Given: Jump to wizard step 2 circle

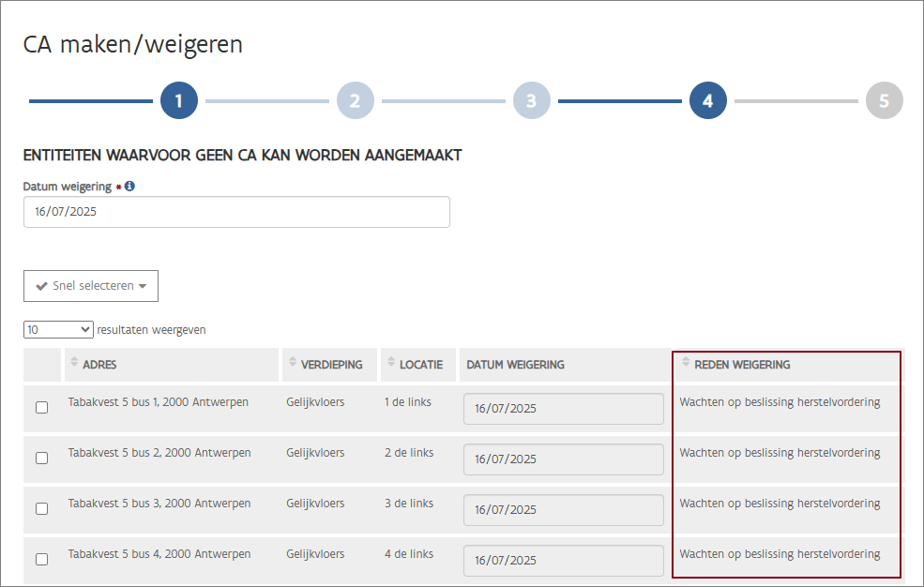Looking at the screenshot, I should point(355,101).
